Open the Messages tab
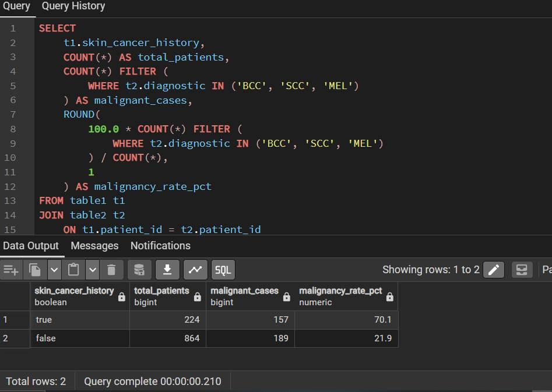This screenshot has height=392, width=552. click(94, 246)
